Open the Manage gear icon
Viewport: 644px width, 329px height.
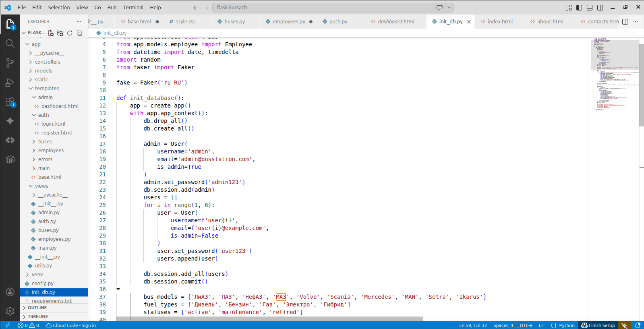pyautogui.click(x=10, y=311)
